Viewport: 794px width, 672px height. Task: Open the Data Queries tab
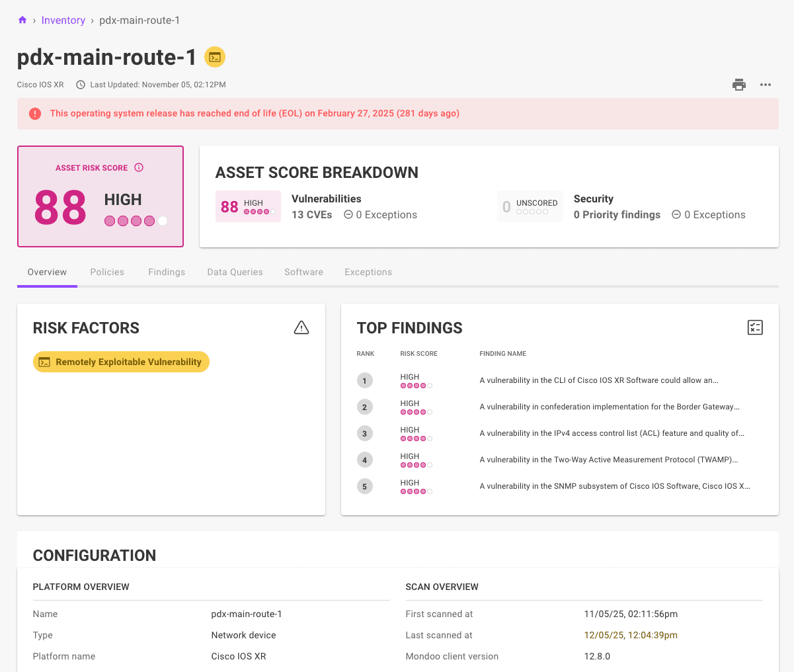click(x=235, y=273)
